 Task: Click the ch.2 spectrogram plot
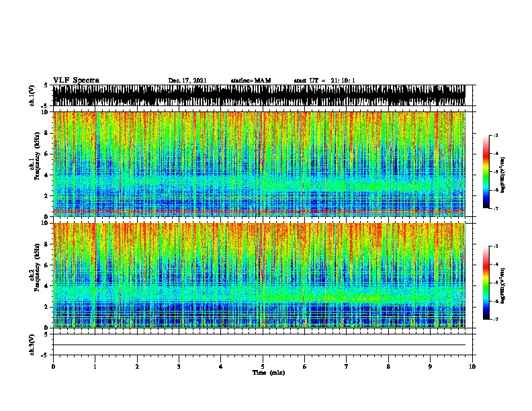[264, 275]
